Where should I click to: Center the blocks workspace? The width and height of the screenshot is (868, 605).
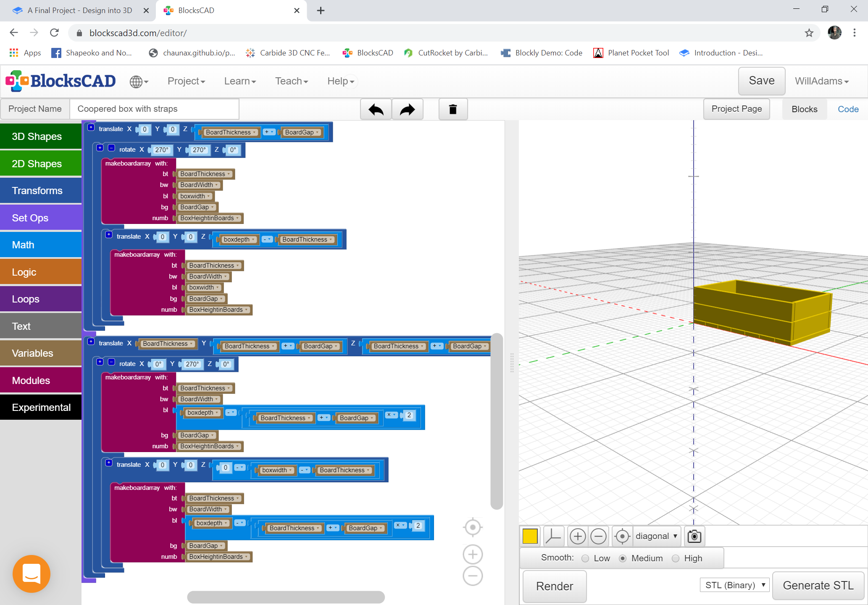[473, 527]
